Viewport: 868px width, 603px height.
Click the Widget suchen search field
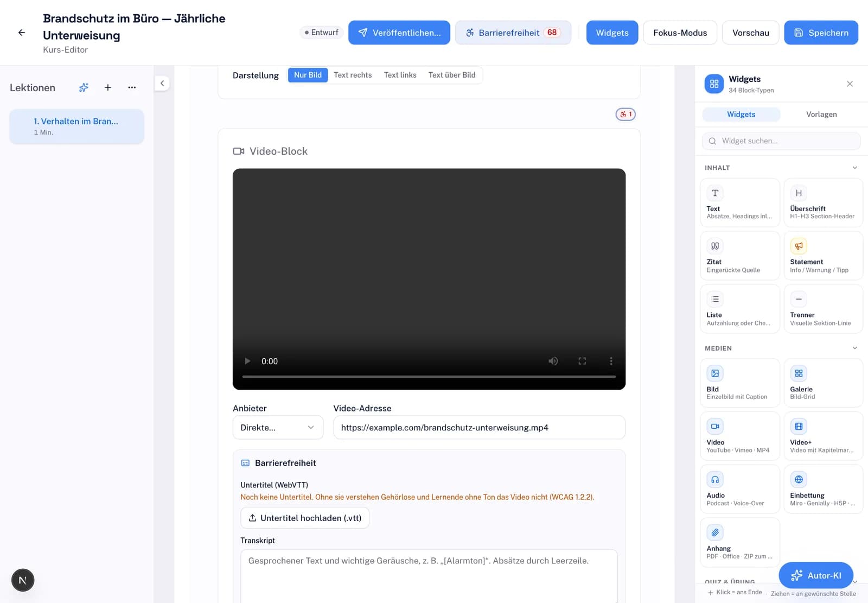pyautogui.click(x=781, y=141)
